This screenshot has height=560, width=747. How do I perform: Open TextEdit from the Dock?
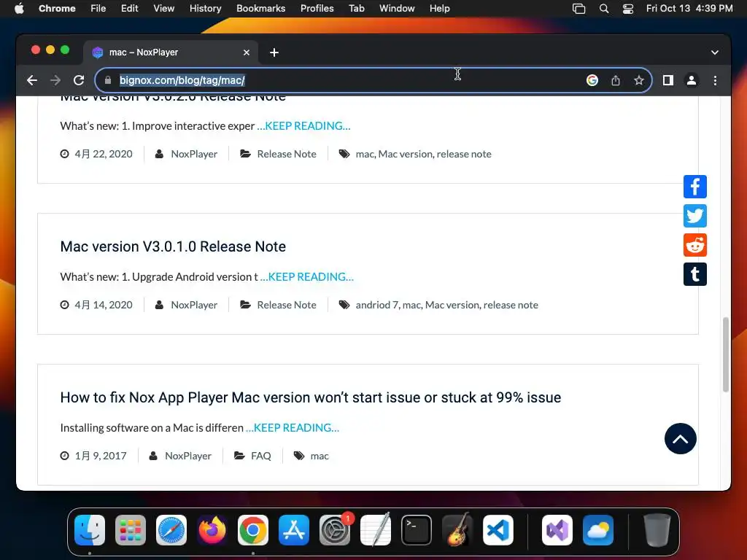click(x=376, y=530)
